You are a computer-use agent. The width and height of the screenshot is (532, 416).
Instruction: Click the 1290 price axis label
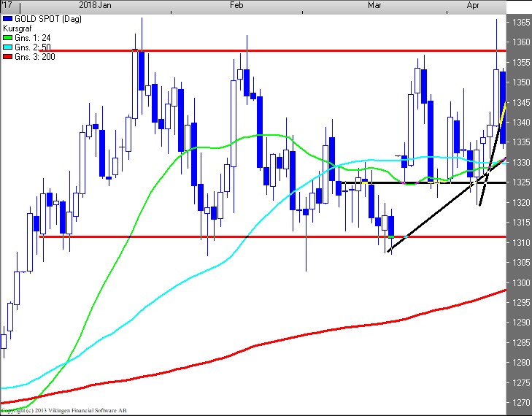(521, 323)
